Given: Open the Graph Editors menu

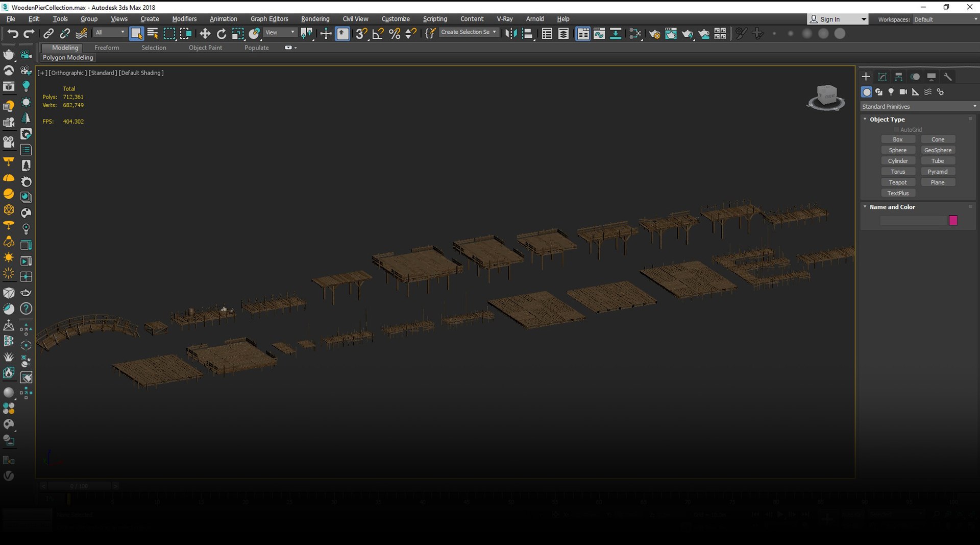Looking at the screenshot, I should point(269,19).
